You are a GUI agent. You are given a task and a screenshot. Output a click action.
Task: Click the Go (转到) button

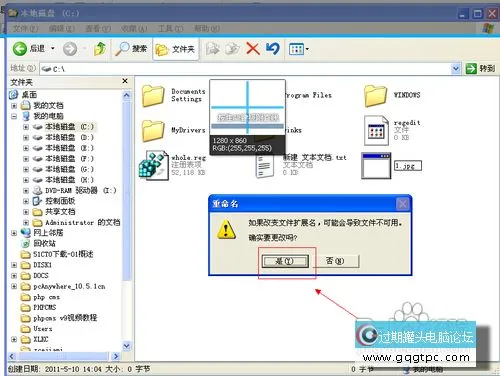pyautogui.click(x=480, y=69)
